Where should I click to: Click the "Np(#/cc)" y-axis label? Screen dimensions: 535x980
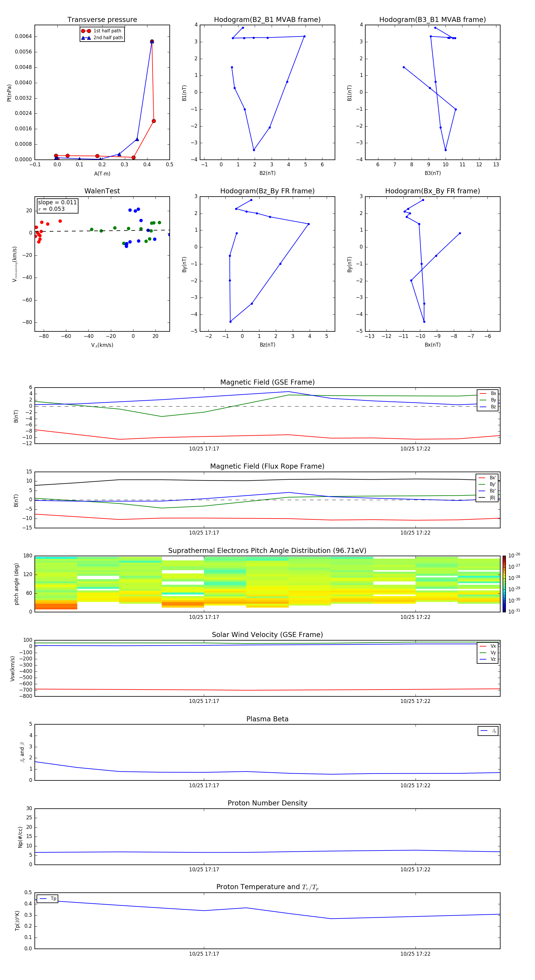[x=20, y=837]
